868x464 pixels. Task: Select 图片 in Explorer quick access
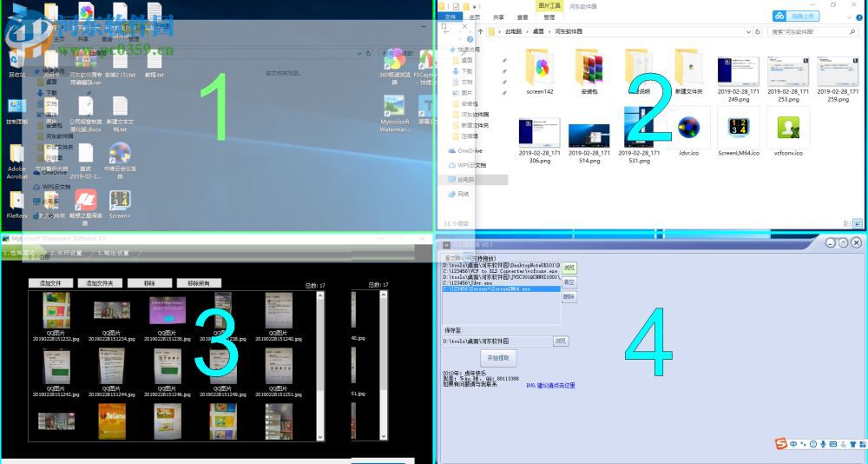[x=467, y=93]
